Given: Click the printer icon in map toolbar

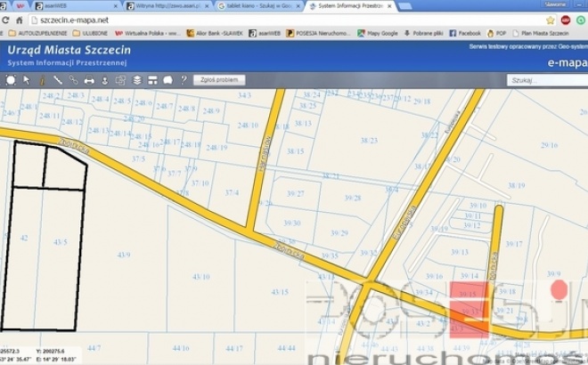Looking at the screenshot, I should click(x=89, y=80).
